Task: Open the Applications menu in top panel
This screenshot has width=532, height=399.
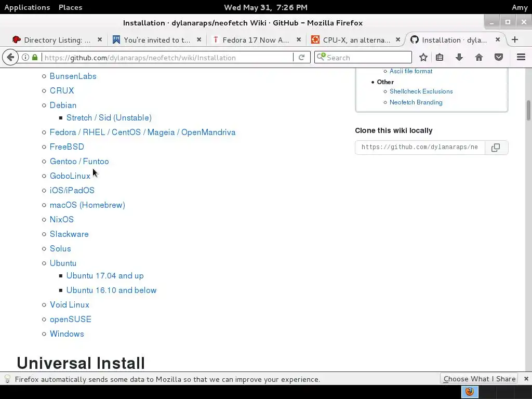Action: (x=27, y=7)
